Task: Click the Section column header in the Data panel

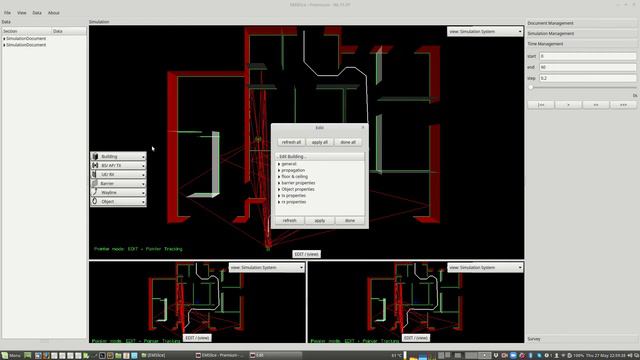Action: click(x=27, y=31)
